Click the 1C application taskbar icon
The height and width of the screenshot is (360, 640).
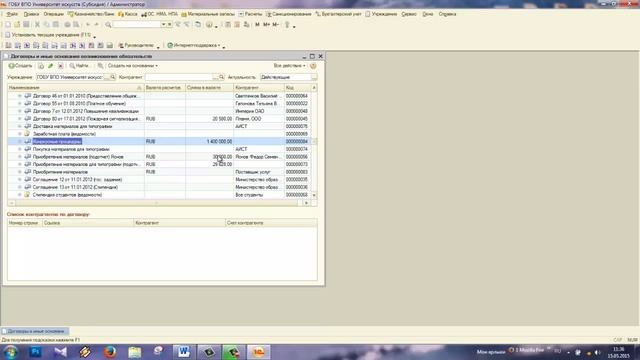[x=258, y=351]
